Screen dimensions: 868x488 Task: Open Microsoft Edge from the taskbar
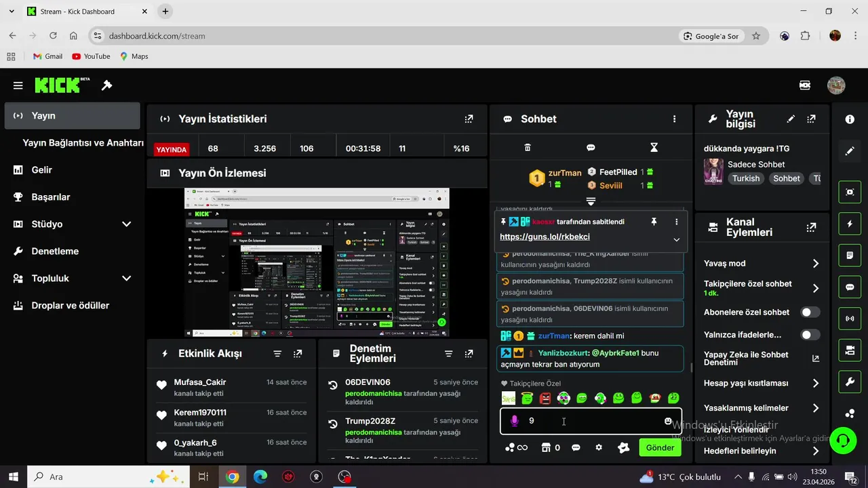point(260,476)
